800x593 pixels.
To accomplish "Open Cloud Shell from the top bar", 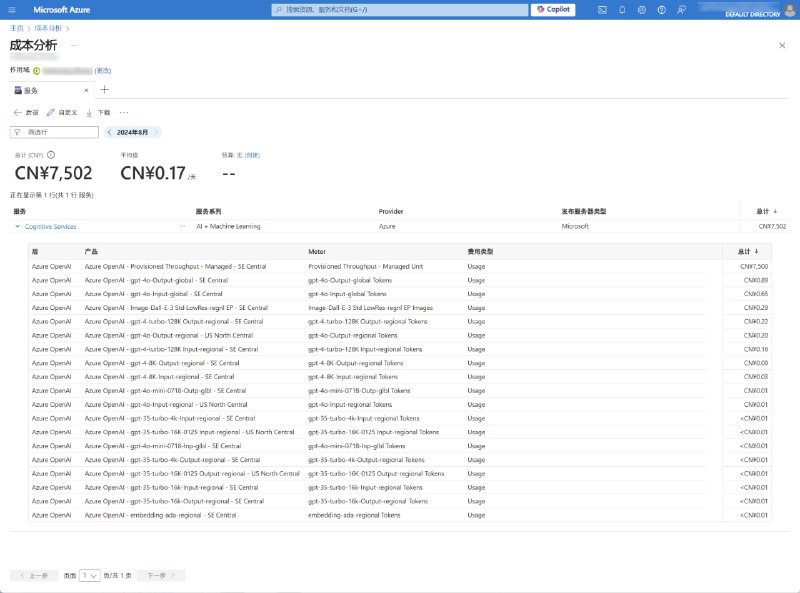I will tap(602, 9).
